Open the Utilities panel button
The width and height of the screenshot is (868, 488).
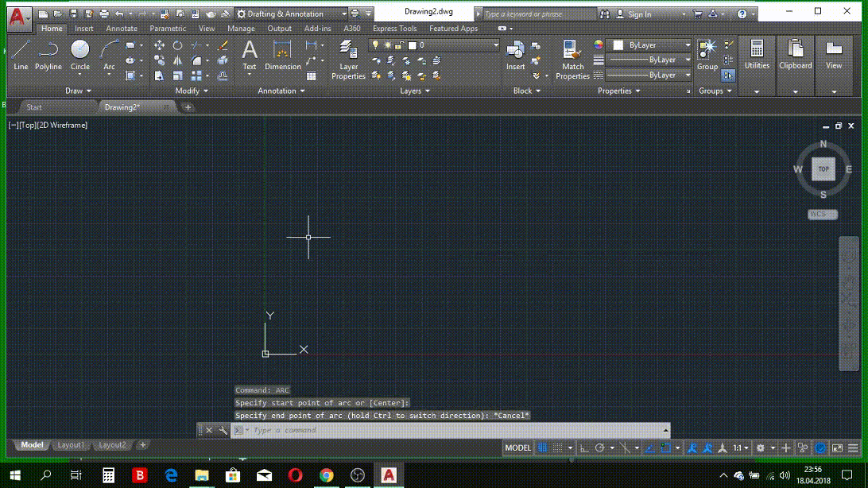coord(757,55)
